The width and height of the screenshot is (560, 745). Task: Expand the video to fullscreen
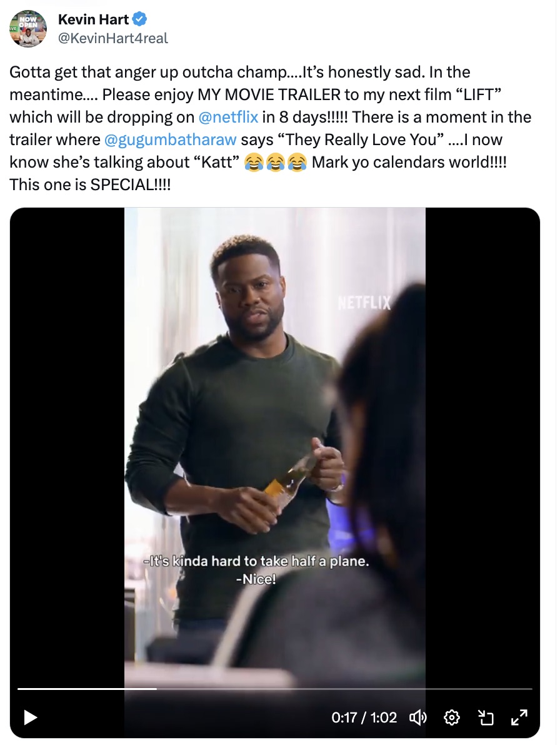pos(519,717)
